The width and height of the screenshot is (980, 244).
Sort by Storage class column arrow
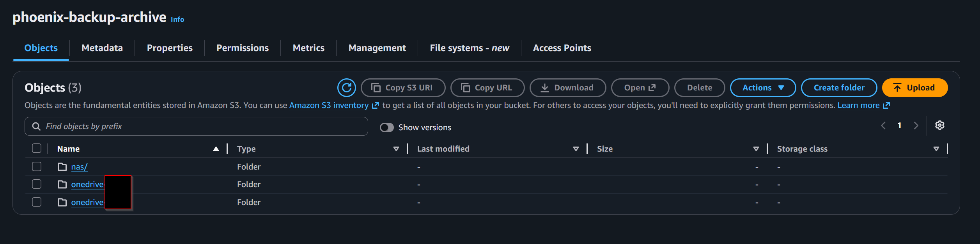tap(936, 149)
